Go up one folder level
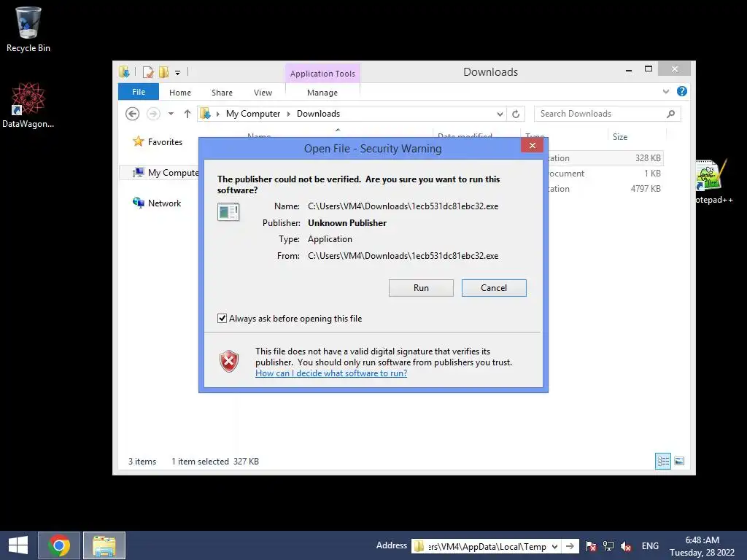The width and height of the screenshot is (747, 560). click(187, 114)
